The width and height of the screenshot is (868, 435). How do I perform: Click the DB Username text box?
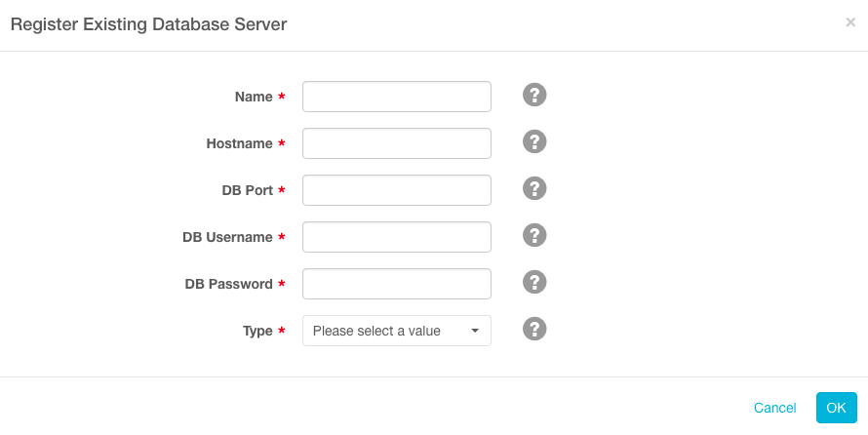coord(397,237)
